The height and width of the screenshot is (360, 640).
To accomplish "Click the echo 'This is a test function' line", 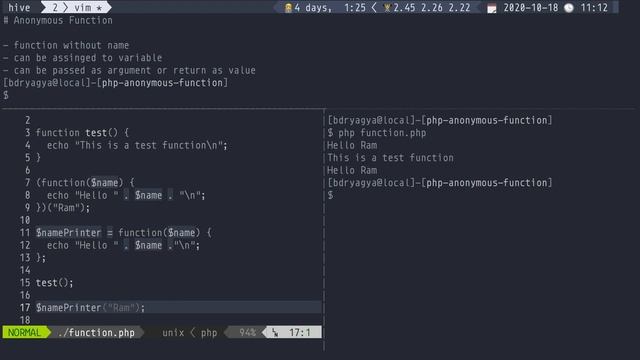I will [x=137, y=145].
